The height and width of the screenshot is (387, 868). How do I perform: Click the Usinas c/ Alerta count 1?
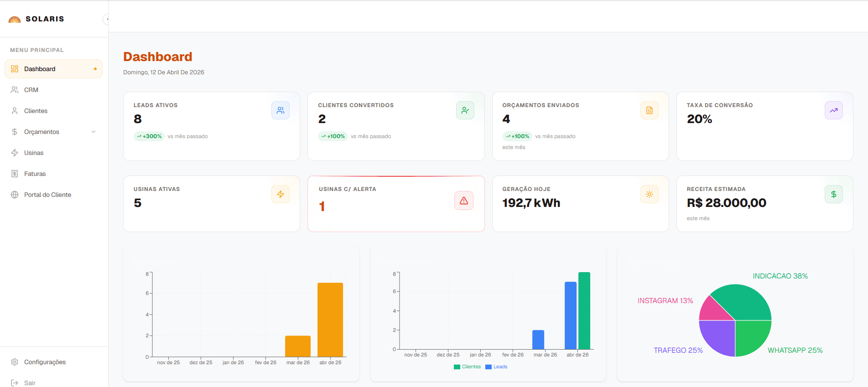coord(322,207)
